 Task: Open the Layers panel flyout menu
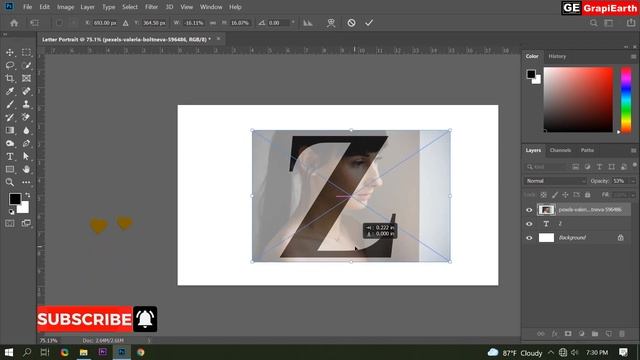pos(633,150)
